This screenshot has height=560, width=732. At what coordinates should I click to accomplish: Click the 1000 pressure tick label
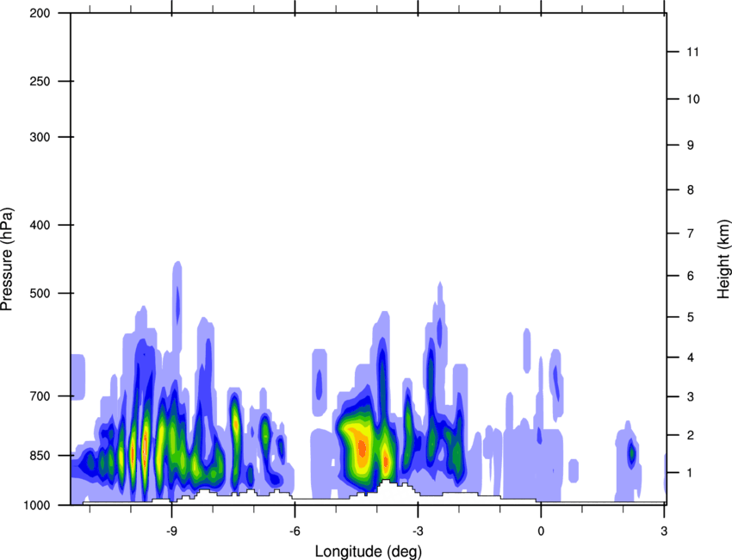point(37,506)
